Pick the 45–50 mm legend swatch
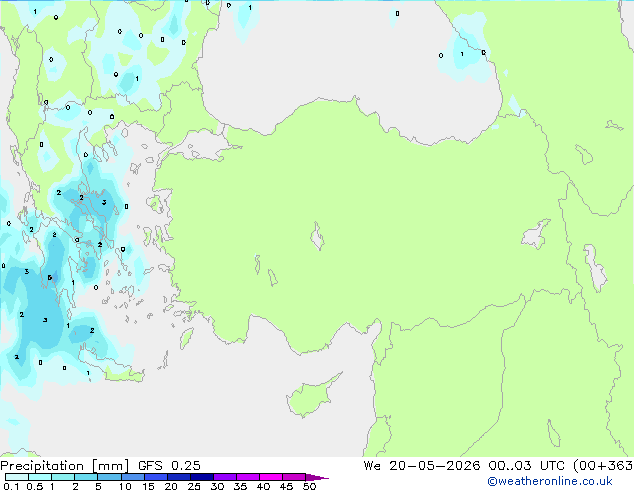The image size is (634, 490). point(294,477)
